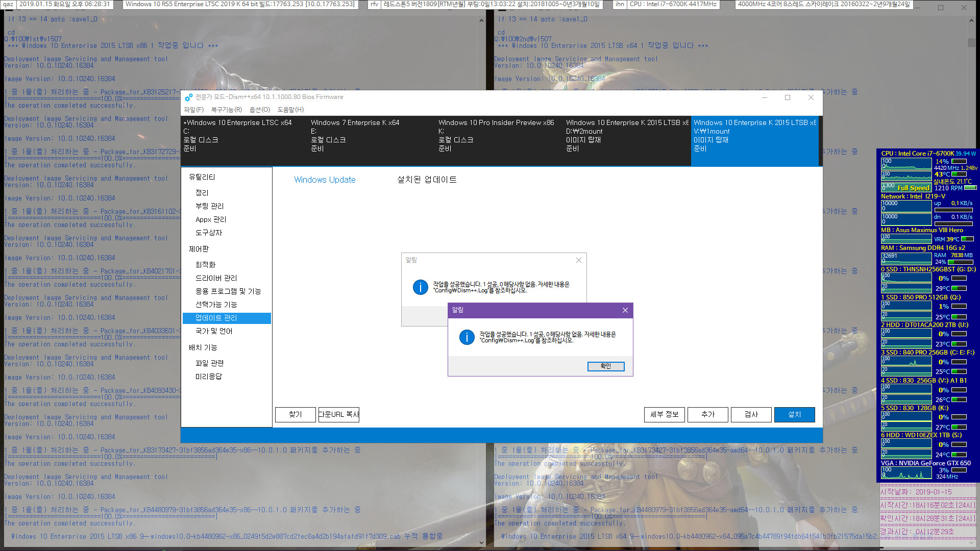980x551 pixels.
Task: Click the Windows Update panel icon
Action: 325,180
